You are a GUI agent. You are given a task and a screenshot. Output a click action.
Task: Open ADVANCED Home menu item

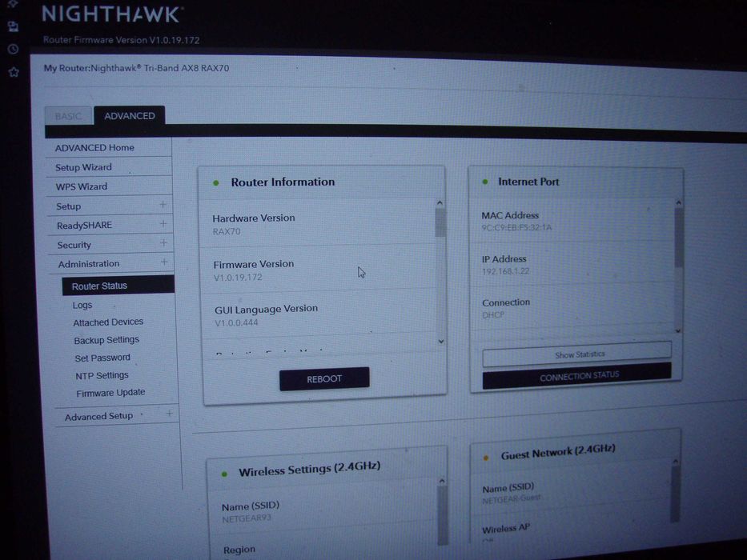point(94,148)
